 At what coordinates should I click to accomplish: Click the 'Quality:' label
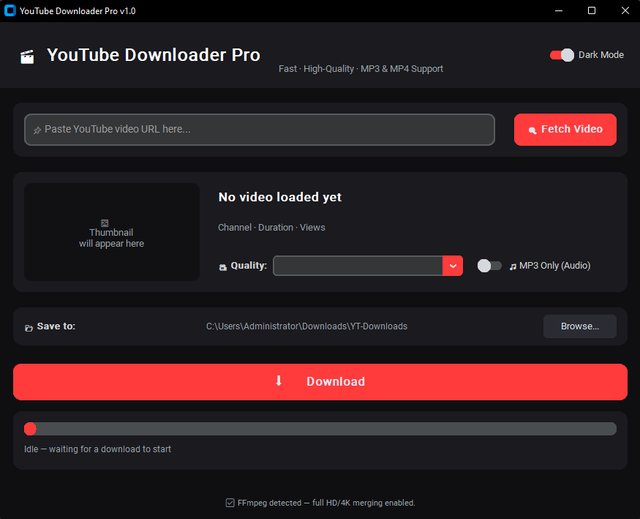click(x=249, y=266)
